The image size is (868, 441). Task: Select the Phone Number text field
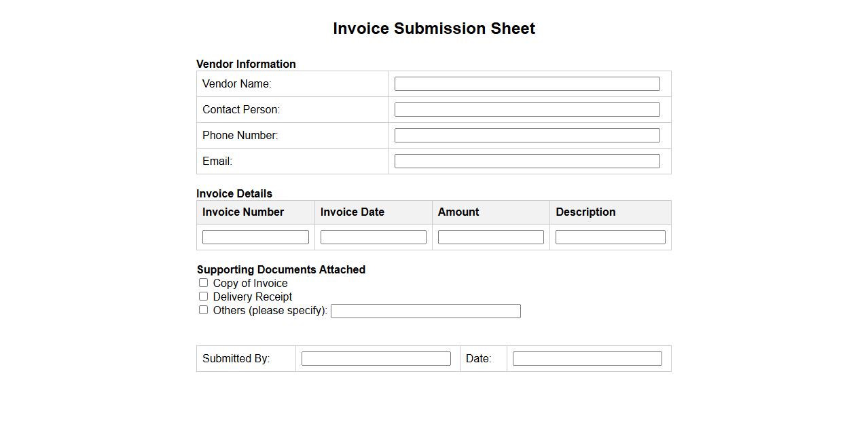click(526, 135)
